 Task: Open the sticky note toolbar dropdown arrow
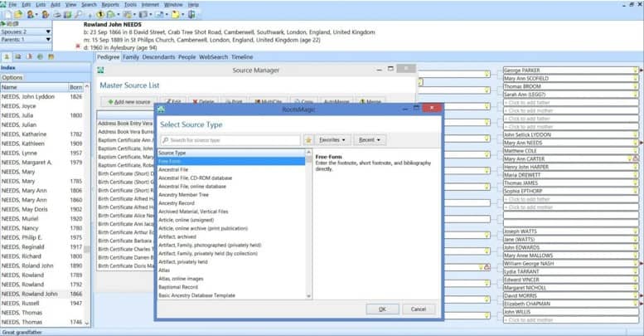(x=182, y=15)
